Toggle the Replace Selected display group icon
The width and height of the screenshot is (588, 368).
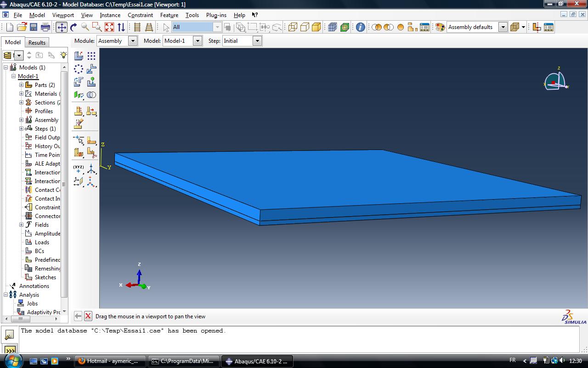(377, 27)
